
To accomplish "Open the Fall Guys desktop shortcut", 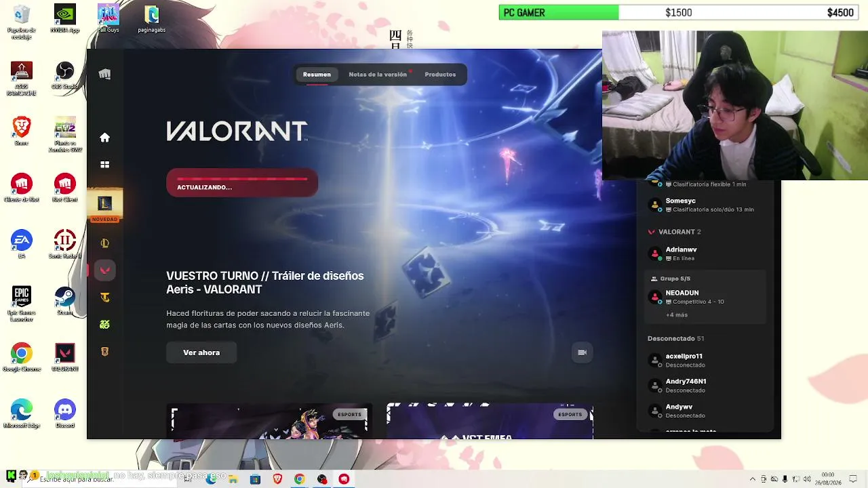I will (108, 19).
